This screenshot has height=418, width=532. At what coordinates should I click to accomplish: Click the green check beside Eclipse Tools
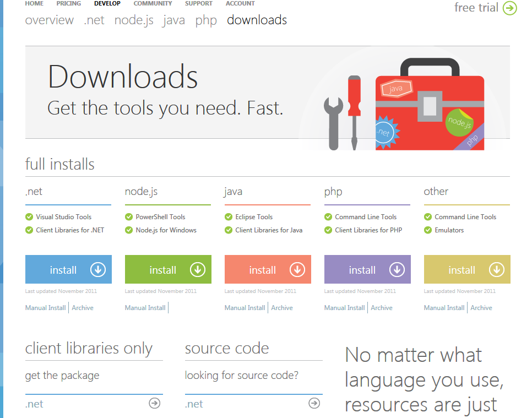[229, 217]
